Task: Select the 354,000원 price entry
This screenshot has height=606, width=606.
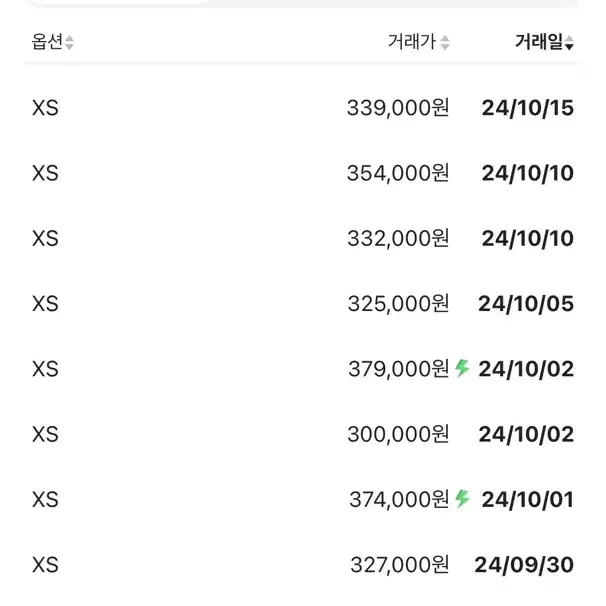Action: tap(398, 173)
